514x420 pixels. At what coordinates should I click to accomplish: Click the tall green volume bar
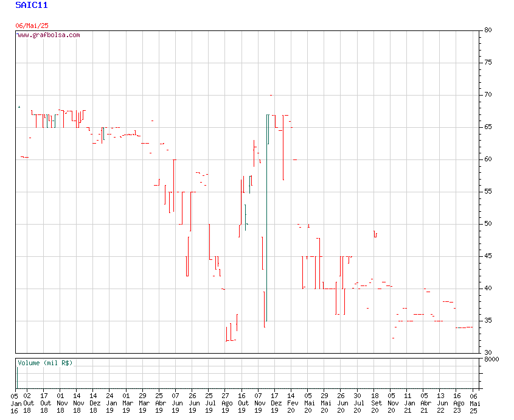17,377
